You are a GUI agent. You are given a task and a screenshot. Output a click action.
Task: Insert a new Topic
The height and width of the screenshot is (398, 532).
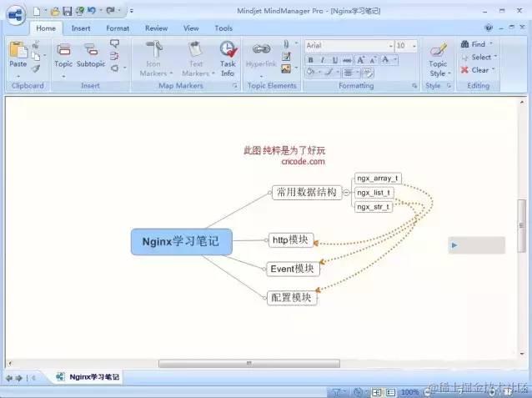(63, 55)
